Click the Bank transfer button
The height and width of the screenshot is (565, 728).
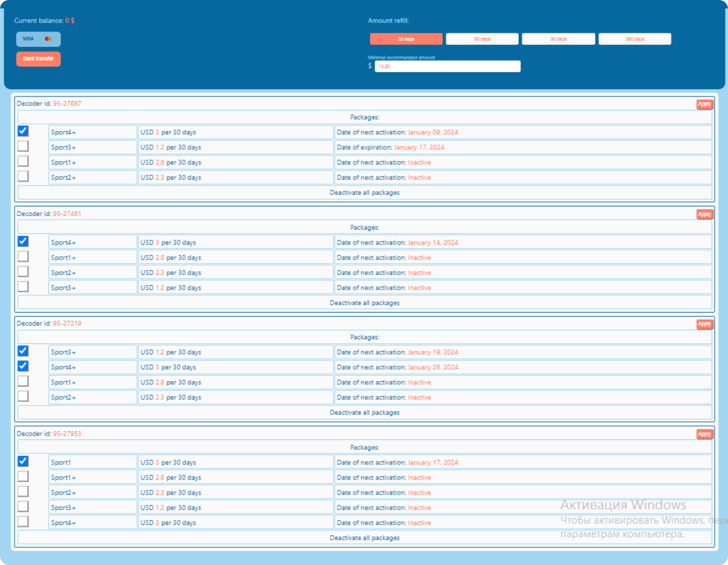(x=38, y=59)
